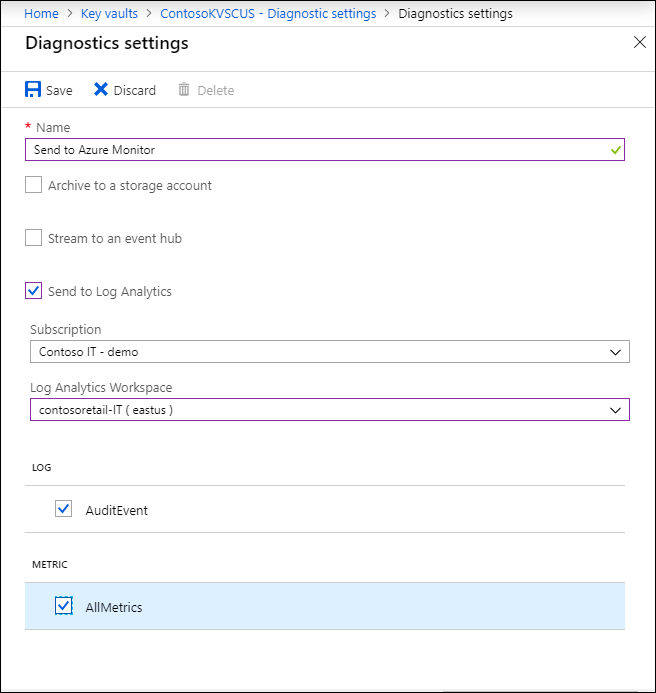Screen dimensions: 656x693
Task: Open ContosoKVSCUS - Diagnostic settings breadcrumb
Action: pos(268,14)
